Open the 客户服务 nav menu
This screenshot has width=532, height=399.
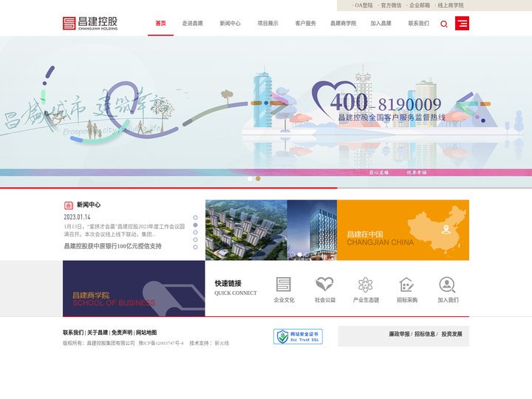click(x=305, y=24)
